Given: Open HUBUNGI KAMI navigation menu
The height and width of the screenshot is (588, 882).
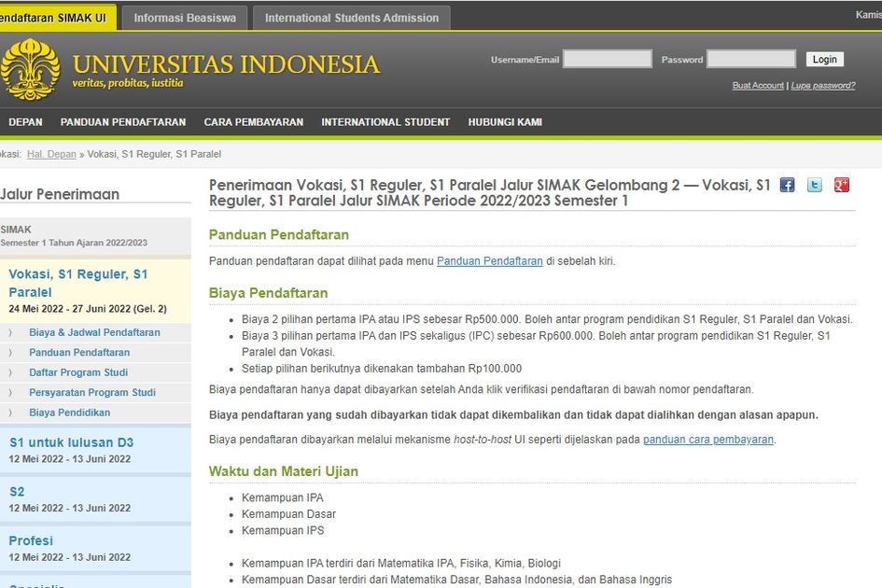Looking at the screenshot, I should point(505,122).
